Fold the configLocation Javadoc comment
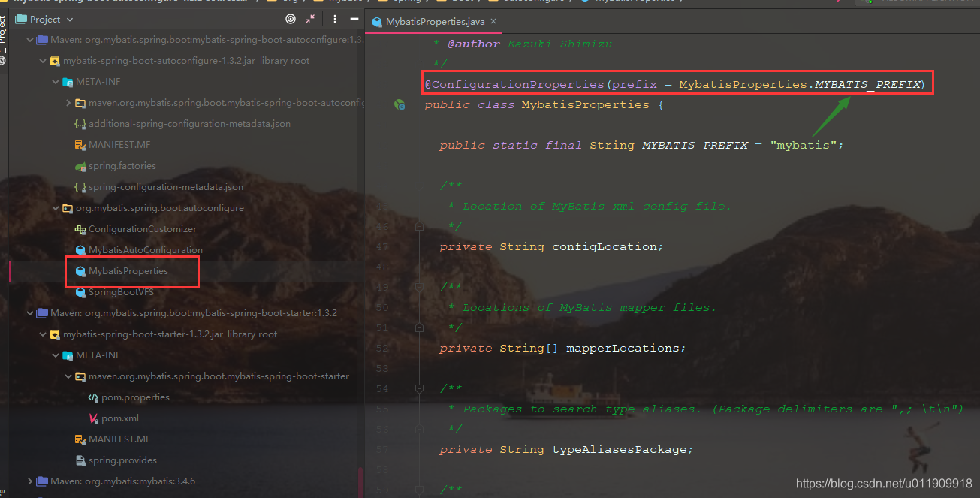Viewport: 980px width, 498px height. pos(419,225)
